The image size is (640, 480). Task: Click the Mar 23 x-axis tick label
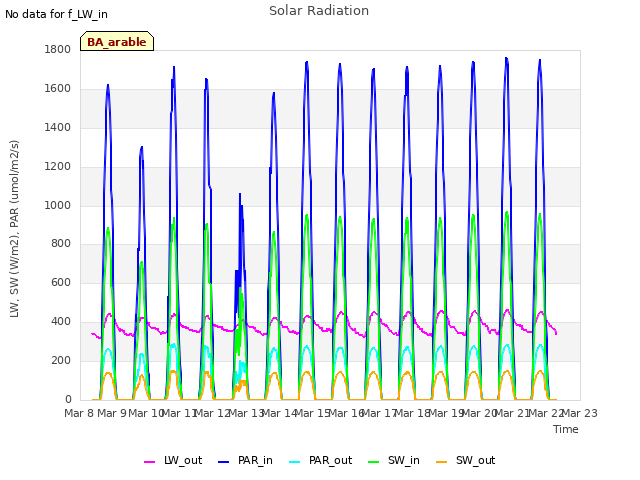(x=580, y=413)
